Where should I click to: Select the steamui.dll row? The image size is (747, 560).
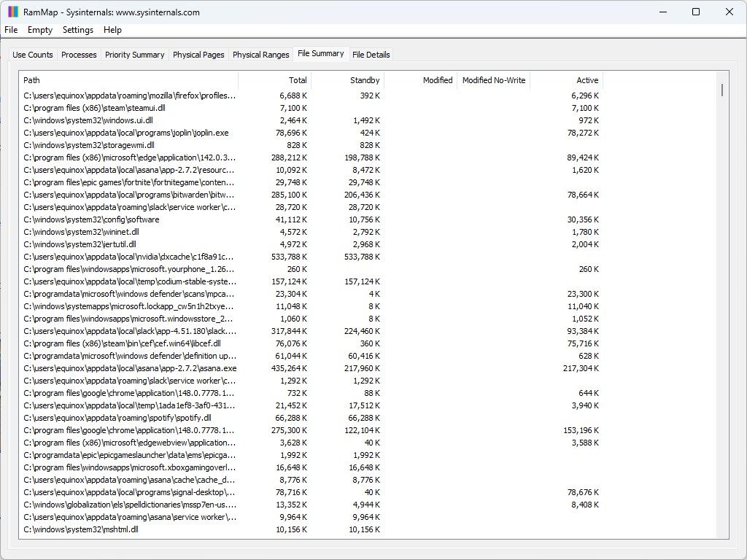(311, 108)
